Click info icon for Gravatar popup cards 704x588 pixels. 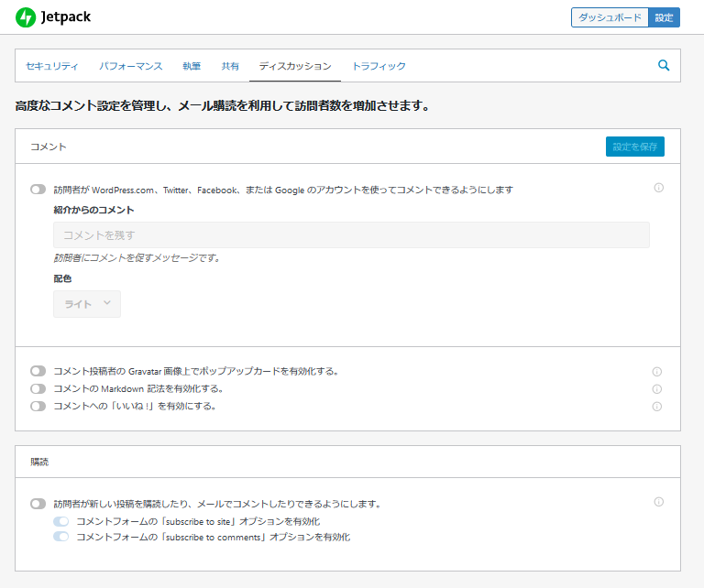657,372
